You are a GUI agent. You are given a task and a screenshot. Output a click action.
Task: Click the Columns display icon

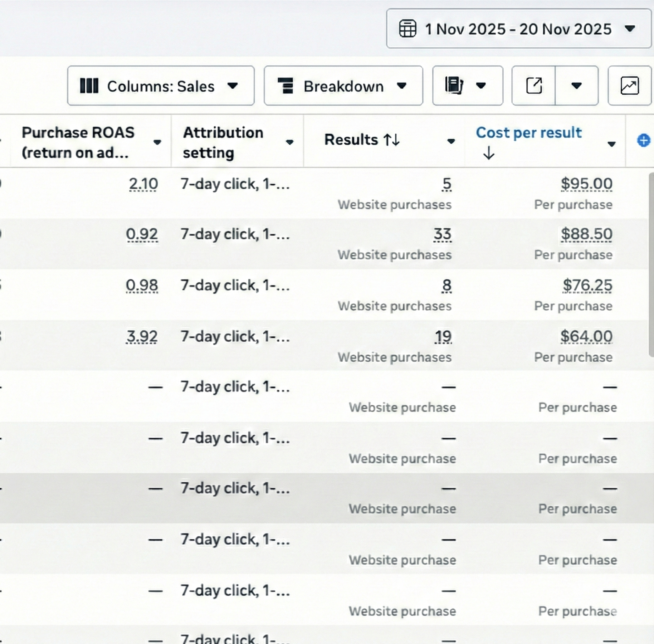pyautogui.click(x=90, y=86)
